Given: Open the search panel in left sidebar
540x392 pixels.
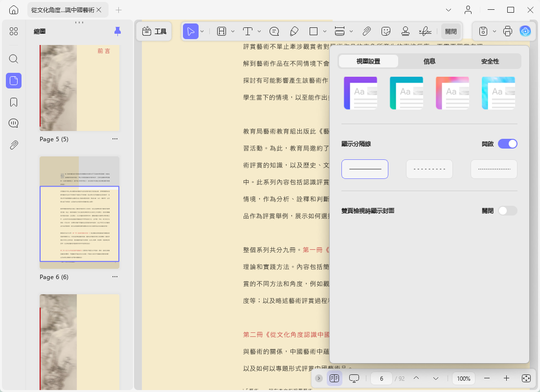Looking at the screenshot, I should click(x=13, y=59).
